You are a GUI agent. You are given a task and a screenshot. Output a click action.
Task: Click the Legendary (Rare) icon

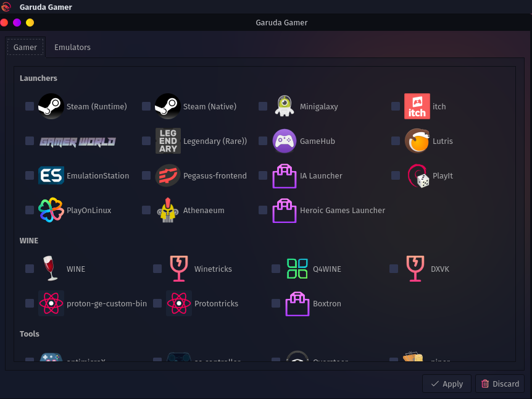[x=168, y=141]
